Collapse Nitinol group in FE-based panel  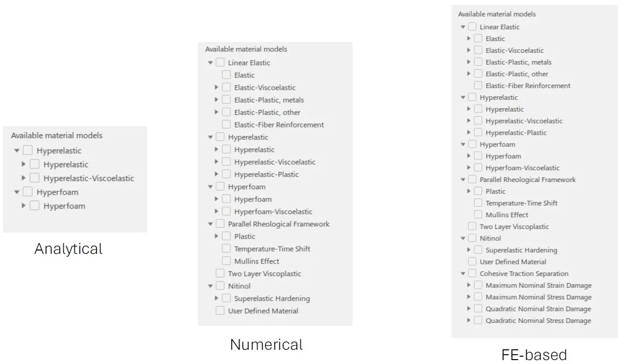click(463, 238)
